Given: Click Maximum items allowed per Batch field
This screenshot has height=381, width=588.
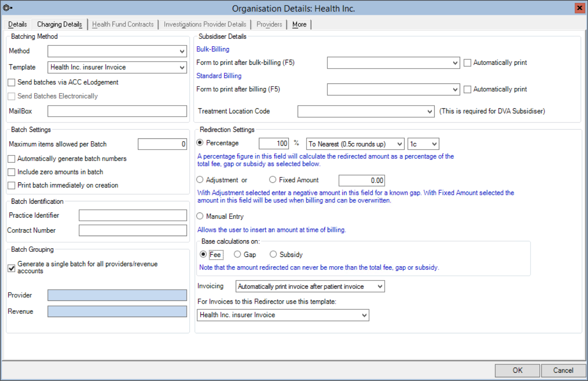Looking at the screenshot, I should [x=163, y=144].
